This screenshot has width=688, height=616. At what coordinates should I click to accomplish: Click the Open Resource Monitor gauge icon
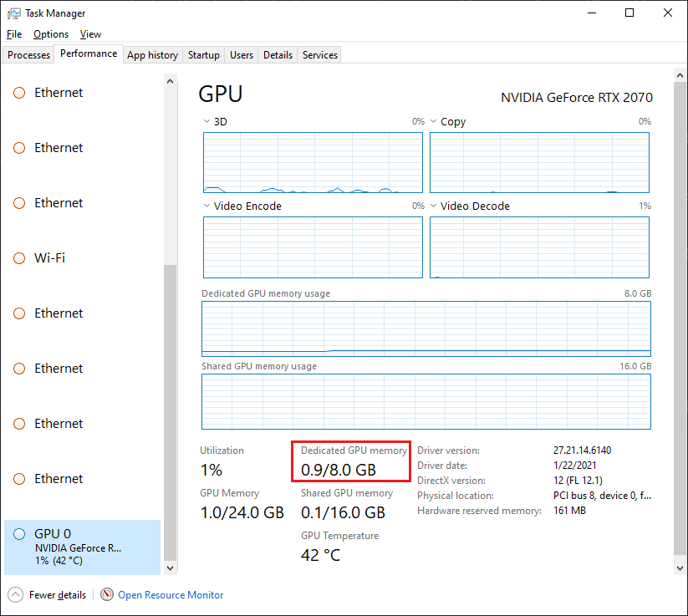pyautogui.click(x=107, y=595)
